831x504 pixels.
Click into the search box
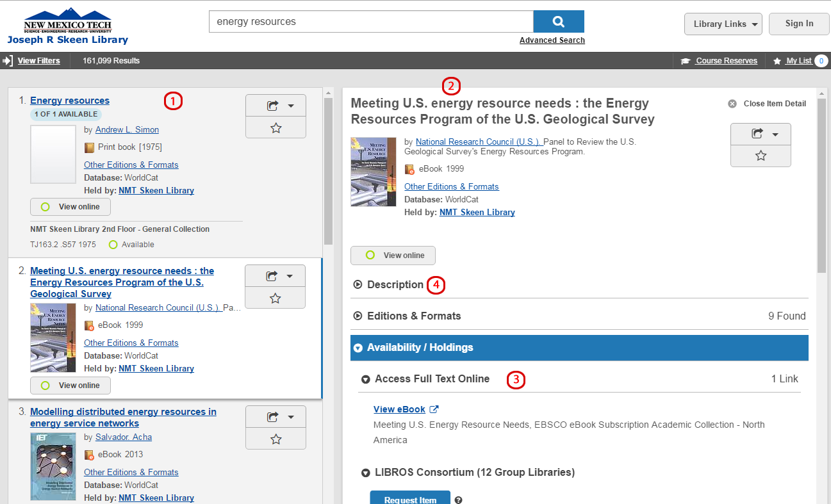coord(371,21)
